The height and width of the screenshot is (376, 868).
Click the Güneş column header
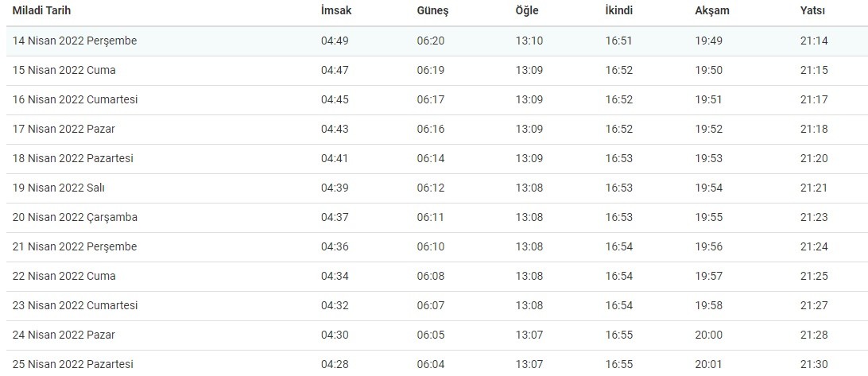coord(432,11)
